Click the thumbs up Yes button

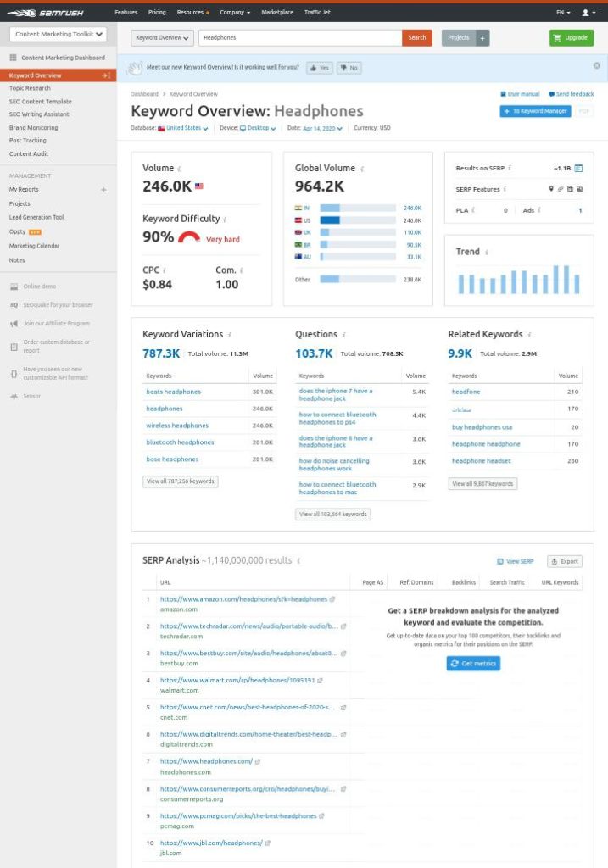pyautogui.click(x=320, y=68)
